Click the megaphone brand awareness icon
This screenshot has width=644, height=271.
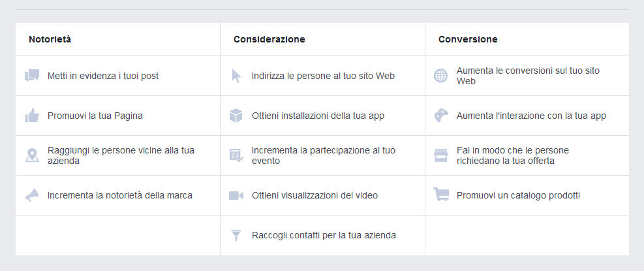(x=32, y=195)
